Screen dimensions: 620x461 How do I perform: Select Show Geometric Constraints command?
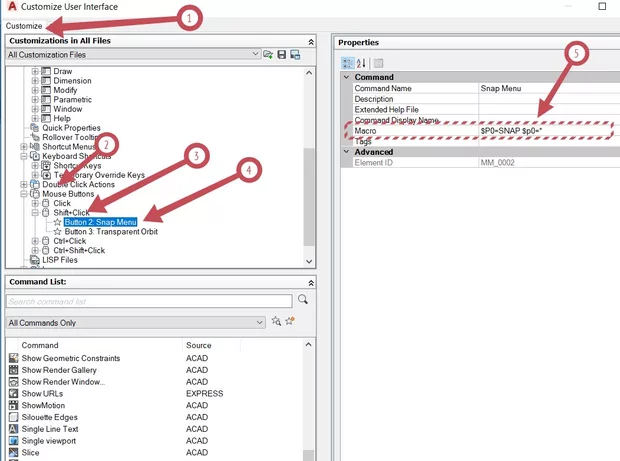point(71,358)
